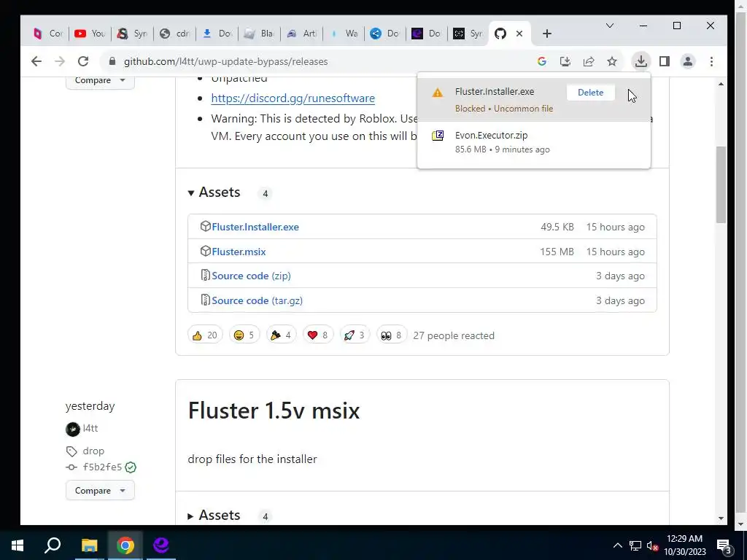This screenshot has height=560, width=747.
Task: Switch to the first 'Cor' tab
Action: tap(48, 34)
